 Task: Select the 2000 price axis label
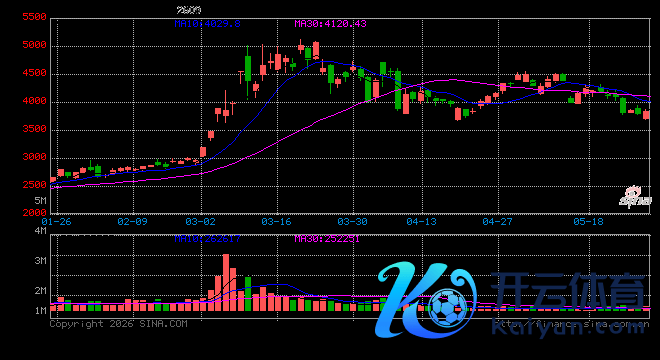click(x=34, y=213)
